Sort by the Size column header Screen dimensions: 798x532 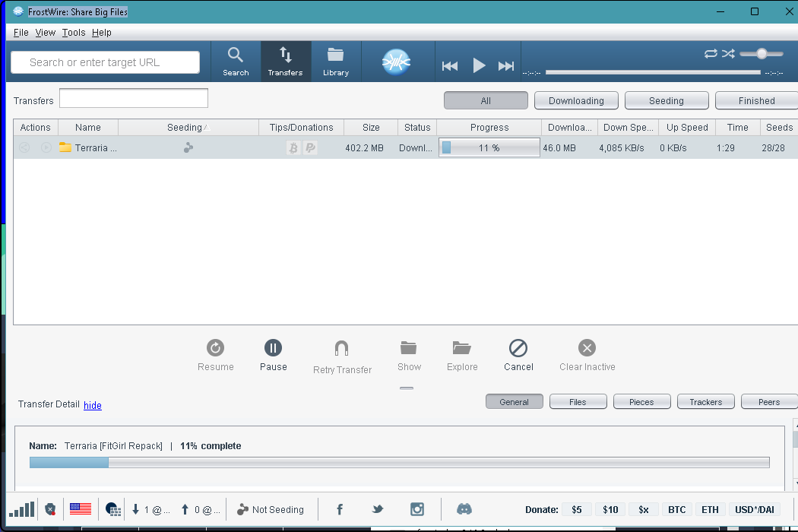pos(371,127)
